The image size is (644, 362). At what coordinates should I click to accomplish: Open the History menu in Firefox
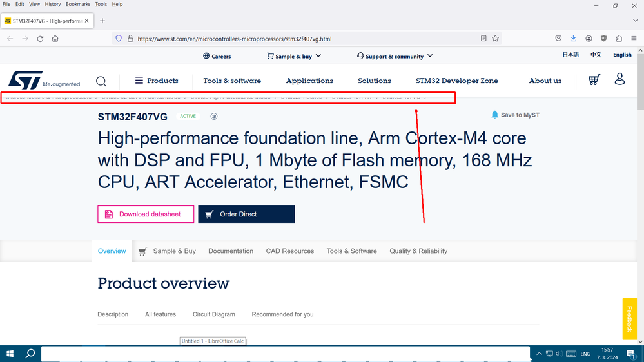(53, 4)
